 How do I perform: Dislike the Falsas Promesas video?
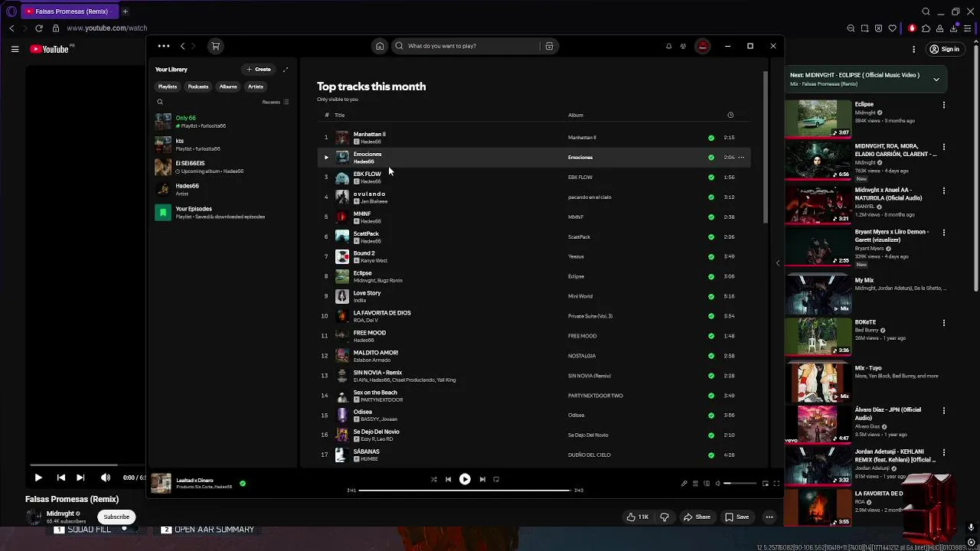click(665, 517)
